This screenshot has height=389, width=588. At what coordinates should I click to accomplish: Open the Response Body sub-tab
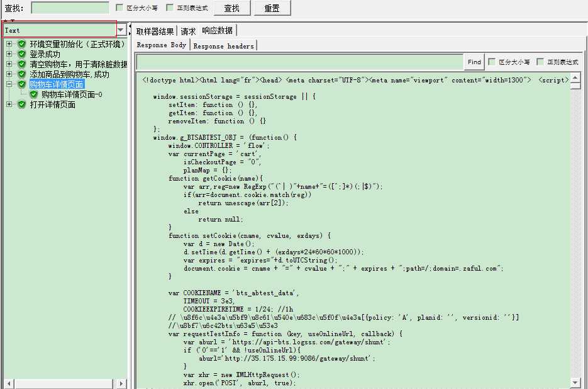[x=162, y=45]
